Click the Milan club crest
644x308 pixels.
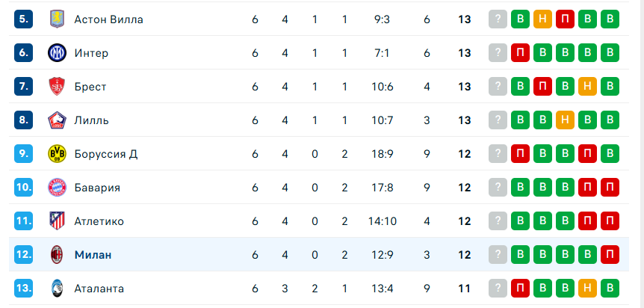[56, 255]
